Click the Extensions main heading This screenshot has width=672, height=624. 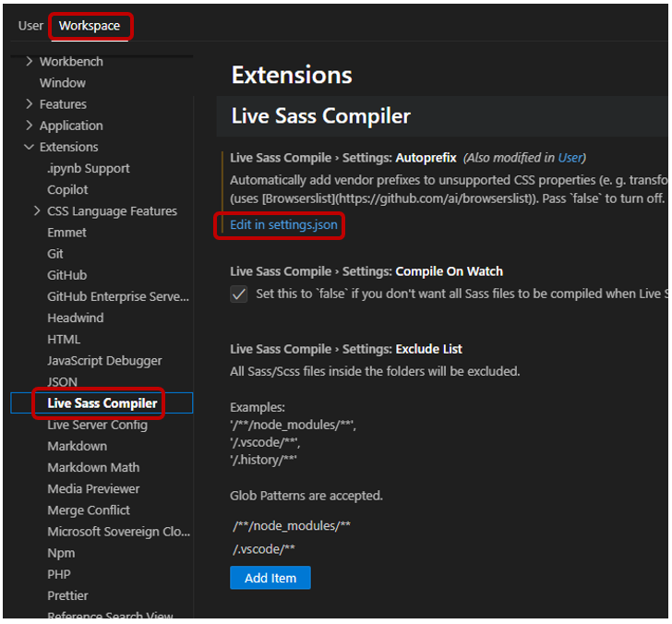[292, 75]
